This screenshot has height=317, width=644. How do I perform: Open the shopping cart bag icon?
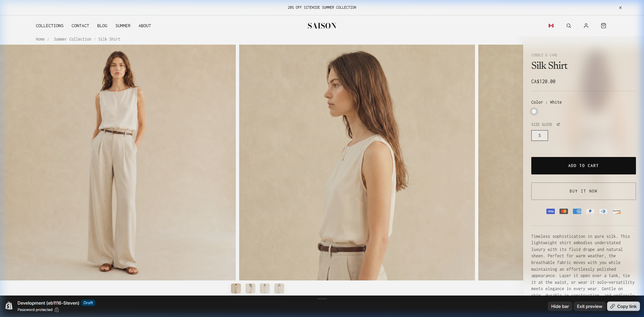coord(603,26)
